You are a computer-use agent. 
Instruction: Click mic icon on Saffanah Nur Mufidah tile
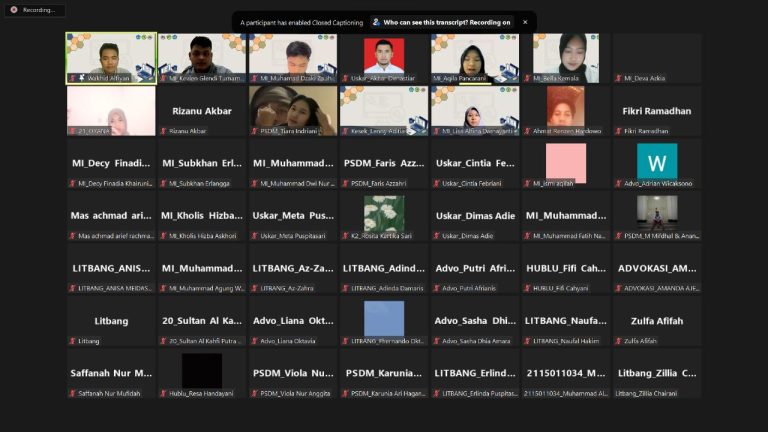coord(72,393)
